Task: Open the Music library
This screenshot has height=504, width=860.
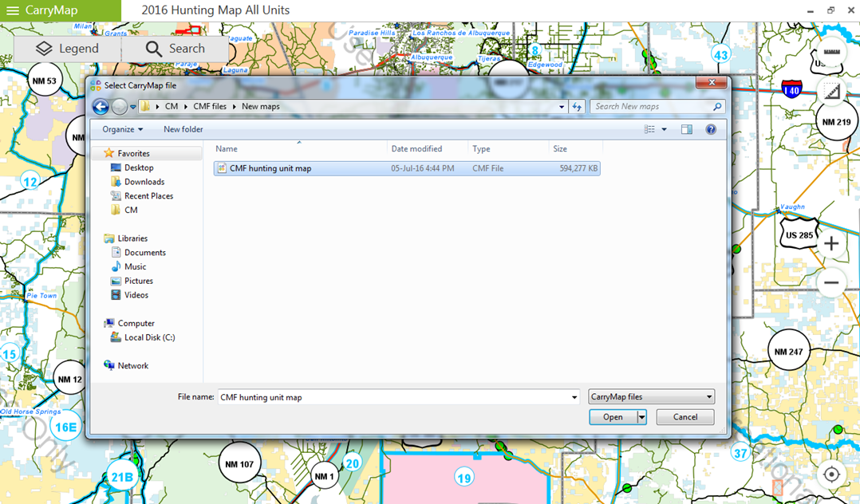Action: coord(135,267)
